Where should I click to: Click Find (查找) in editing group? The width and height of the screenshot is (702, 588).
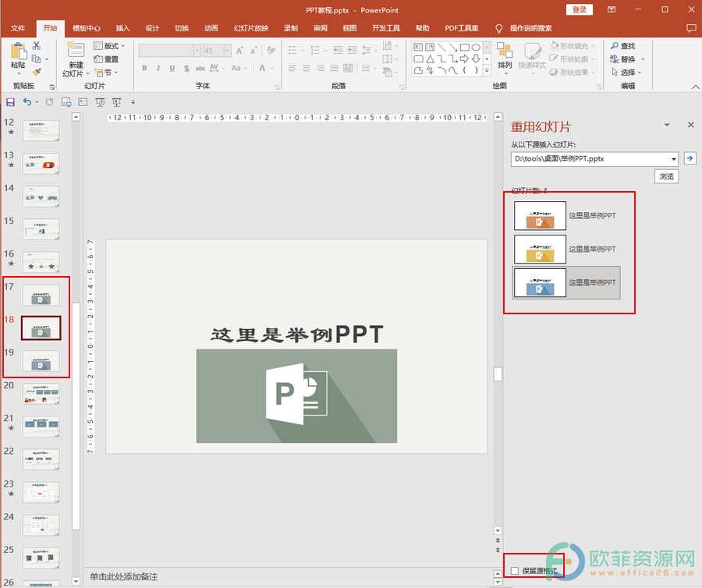point(622,46)
